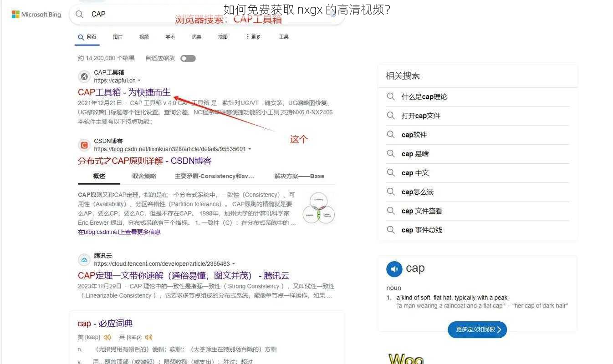The height and width of the screenshot is (364, 613).
Task: Click the CSDN博客 red site icon
Action: click(84, 145)
